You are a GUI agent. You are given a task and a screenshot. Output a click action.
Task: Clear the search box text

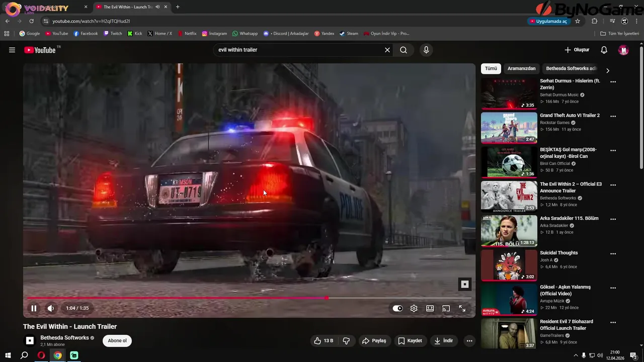(387, 50)
